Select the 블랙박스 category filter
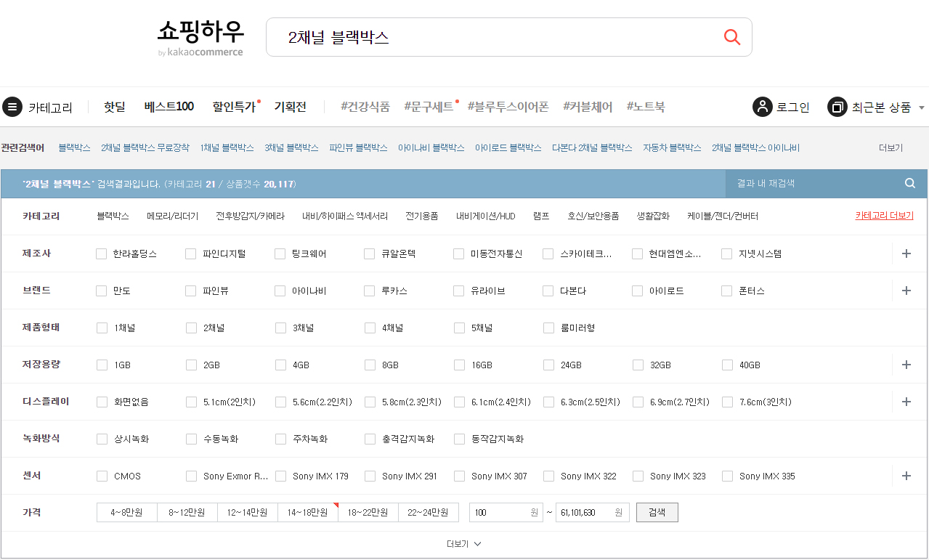The height and width of the screenshot is (560, 929). pos(113,216)
